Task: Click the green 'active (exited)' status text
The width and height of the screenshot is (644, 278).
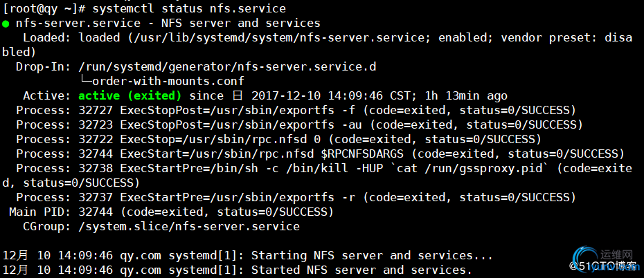Action: [x=129, y=96]
